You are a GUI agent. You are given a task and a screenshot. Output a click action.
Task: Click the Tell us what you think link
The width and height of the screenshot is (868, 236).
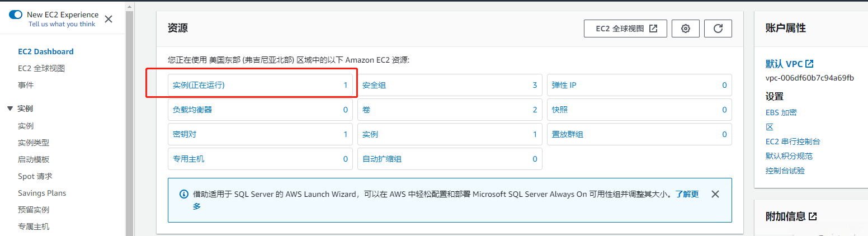pyautogui.click(x=62, y=24)
